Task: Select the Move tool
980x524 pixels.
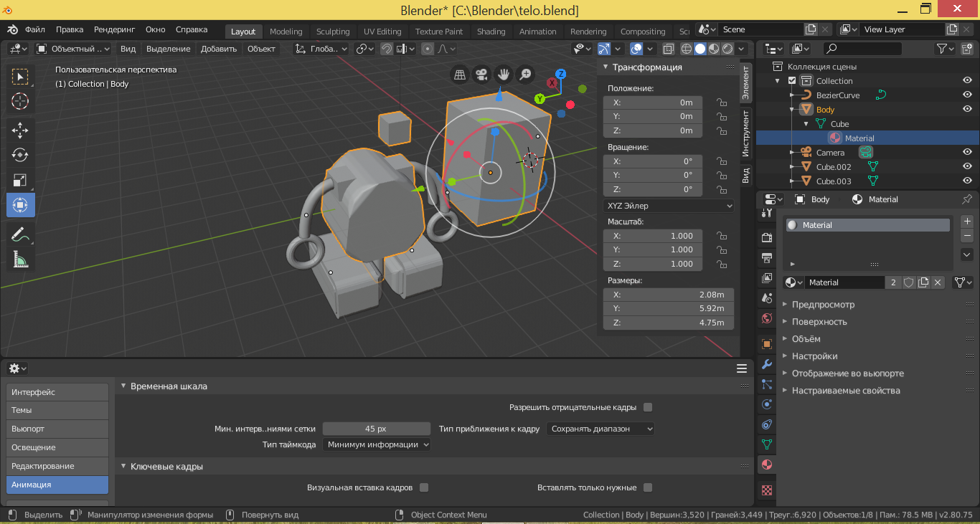Action: [20, 130]
